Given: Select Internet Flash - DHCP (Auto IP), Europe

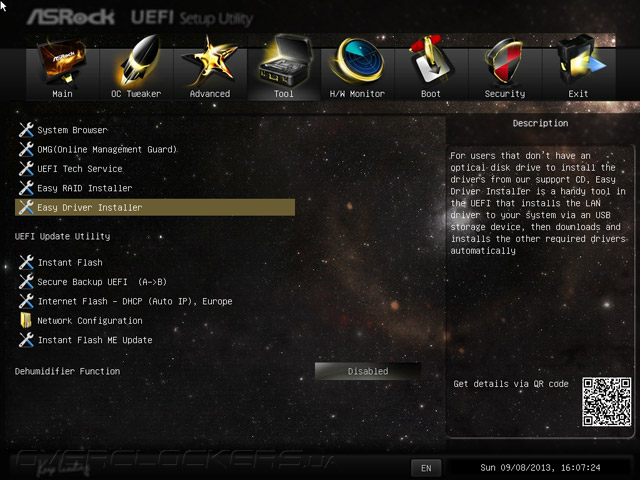Looking at the screenshot, I should click(135, 301).
